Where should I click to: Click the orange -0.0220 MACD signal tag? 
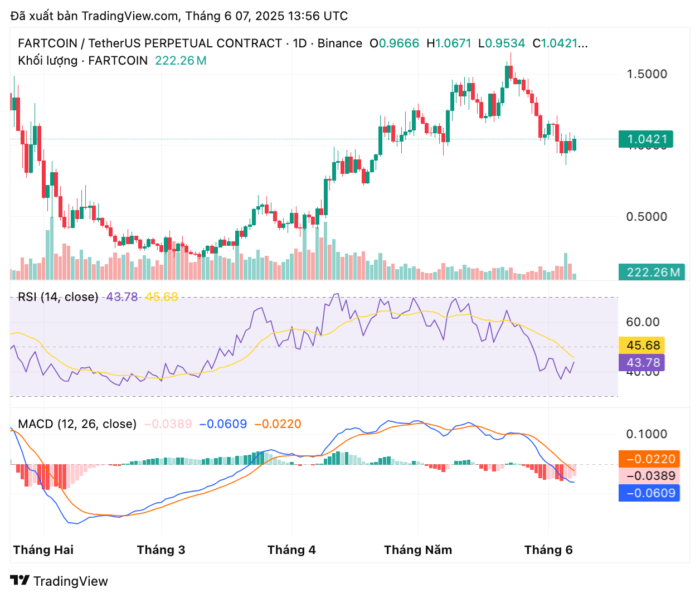point(649,459)
